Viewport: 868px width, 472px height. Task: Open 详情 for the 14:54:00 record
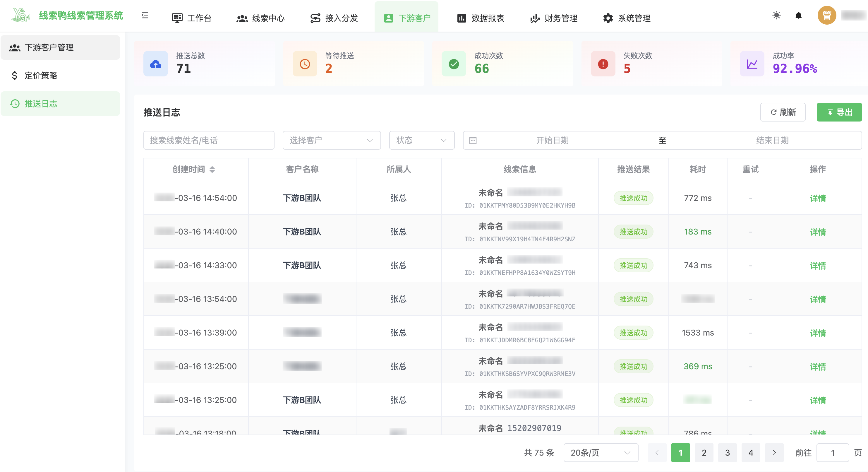[818, 198]
